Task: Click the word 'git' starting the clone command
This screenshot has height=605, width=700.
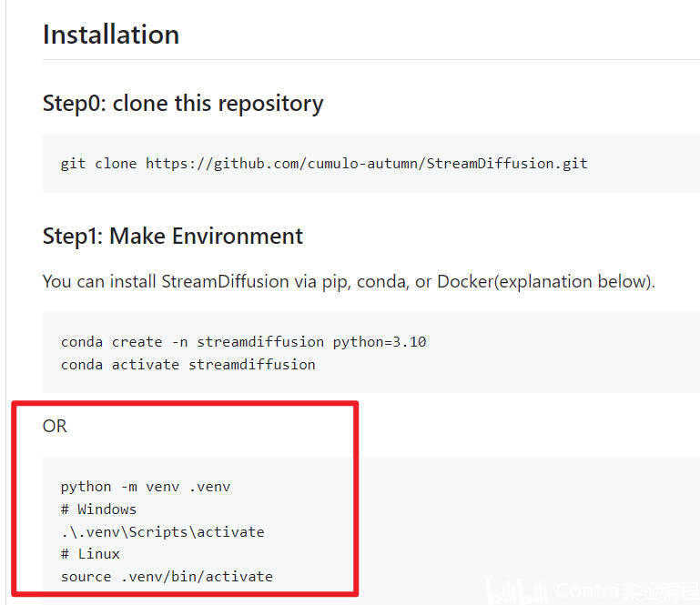Action: [73, 164]
